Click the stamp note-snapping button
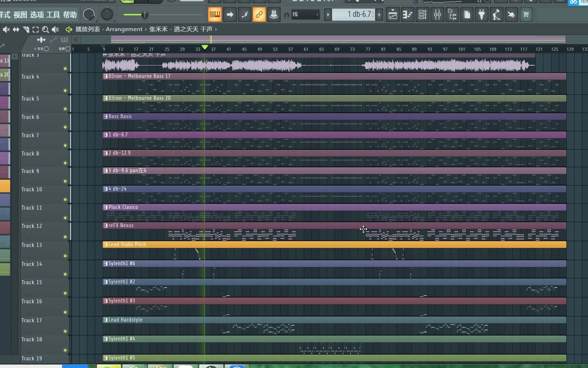Image resolution: width=588 pixels, height=368 pixels. [x=274, y=15]
